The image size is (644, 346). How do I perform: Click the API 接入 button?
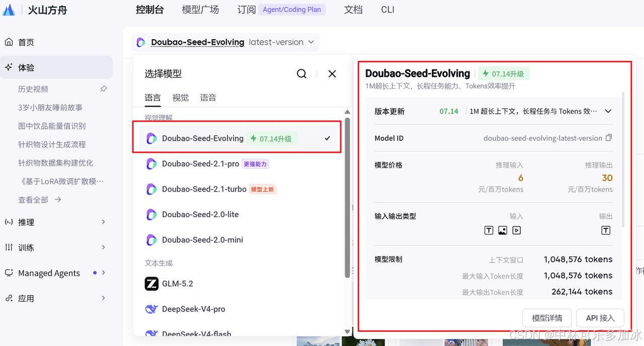[x=600, y=318]
